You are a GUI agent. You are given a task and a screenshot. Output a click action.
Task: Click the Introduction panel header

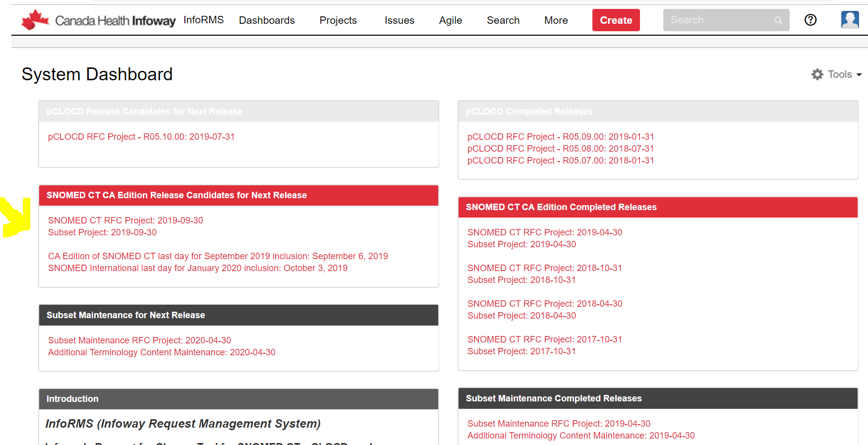[x=238, y=399]
